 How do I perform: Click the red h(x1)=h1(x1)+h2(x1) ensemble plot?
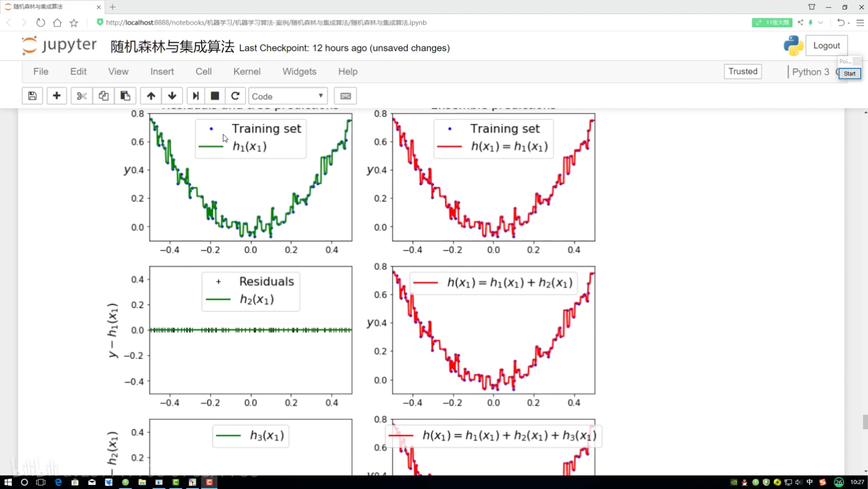point(493,330)
